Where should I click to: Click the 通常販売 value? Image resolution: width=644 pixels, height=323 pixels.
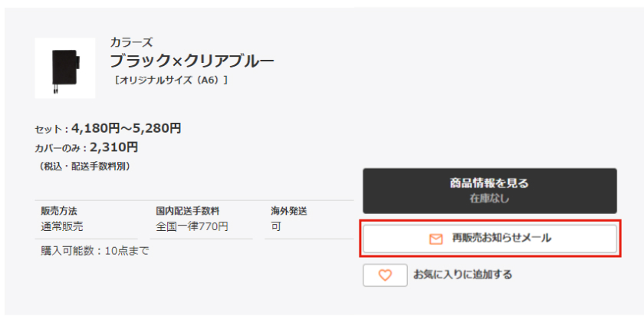pos(62,226)
